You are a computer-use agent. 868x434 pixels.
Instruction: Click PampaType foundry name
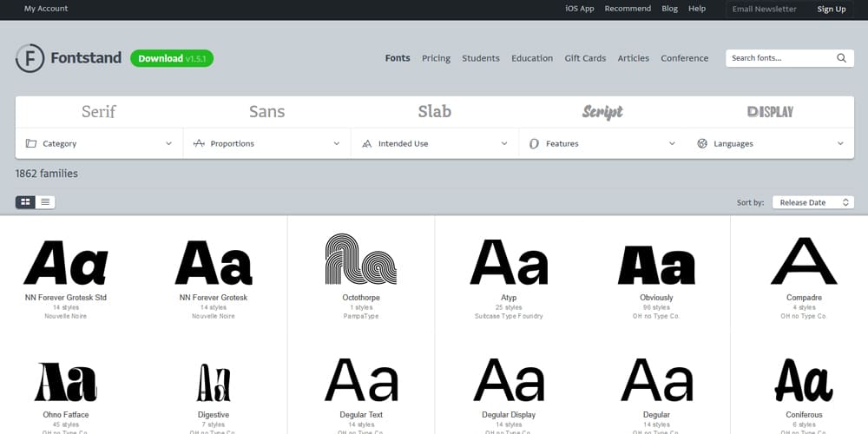click(361, 316)
